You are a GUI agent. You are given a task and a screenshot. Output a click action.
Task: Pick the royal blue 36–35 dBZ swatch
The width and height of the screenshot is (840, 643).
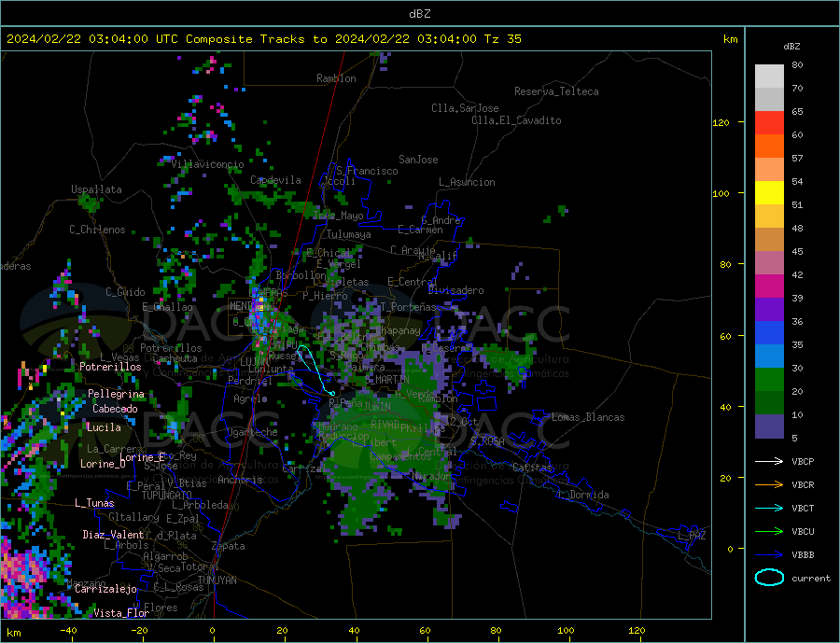(x=769, y=333)
